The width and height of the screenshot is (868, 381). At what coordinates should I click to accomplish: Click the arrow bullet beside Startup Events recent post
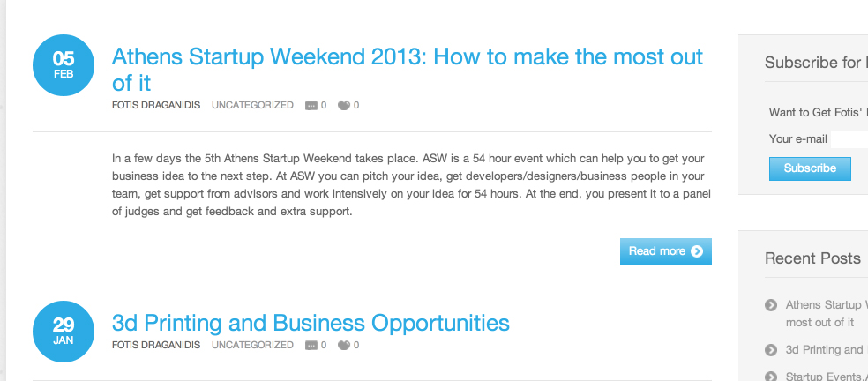(771, 377)
